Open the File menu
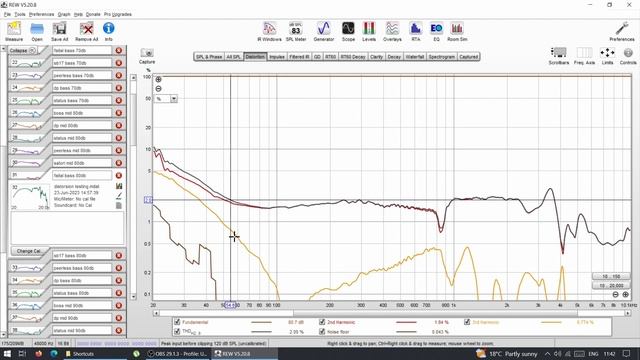 pos(7,14)
